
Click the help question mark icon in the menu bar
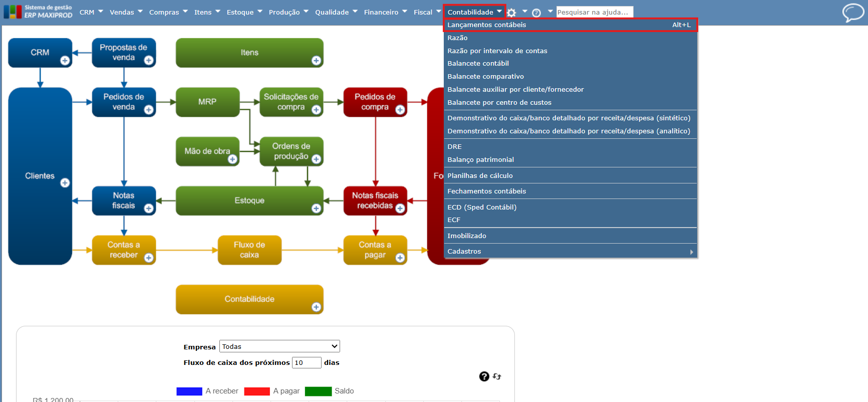click(x=536, y=13)
